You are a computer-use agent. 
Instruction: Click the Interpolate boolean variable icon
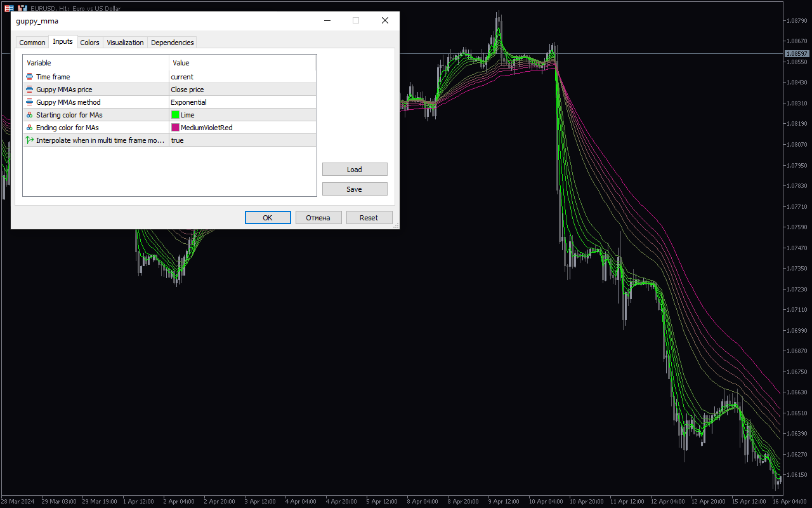(x=30, y=140)
